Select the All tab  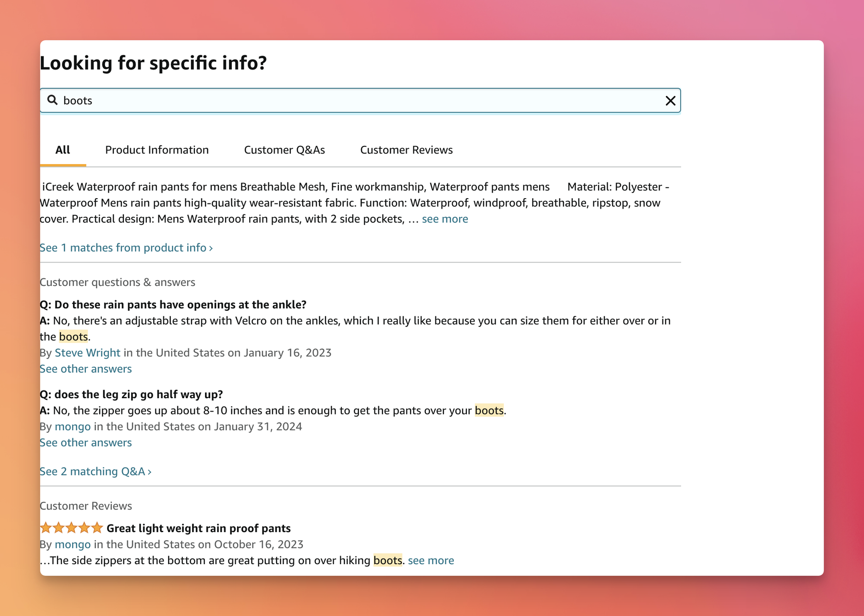click(62, 150)
